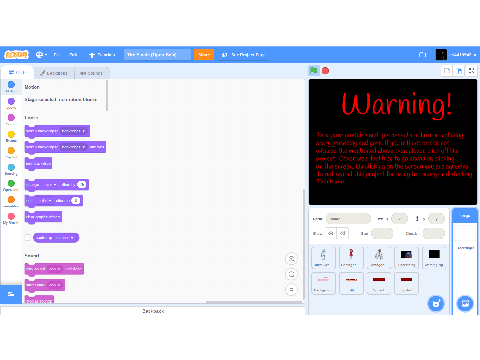
Task: Open the Choose a Backdrop button
Action: click(x=465, y=303)
